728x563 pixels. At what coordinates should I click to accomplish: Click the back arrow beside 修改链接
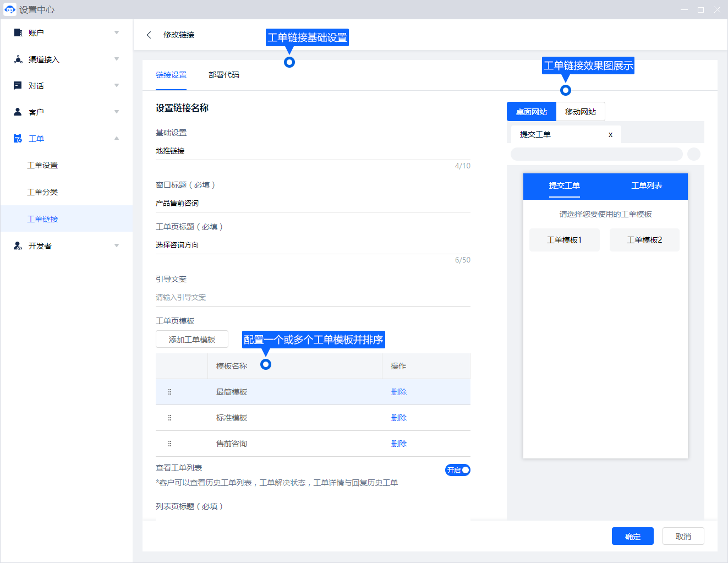pos(149,35)
